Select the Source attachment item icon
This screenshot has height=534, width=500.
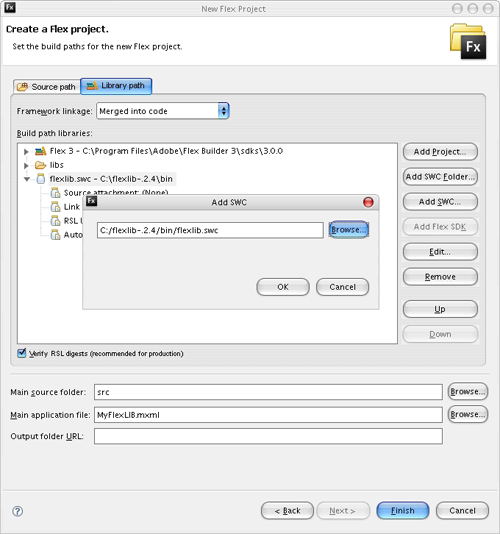point(55,193)
